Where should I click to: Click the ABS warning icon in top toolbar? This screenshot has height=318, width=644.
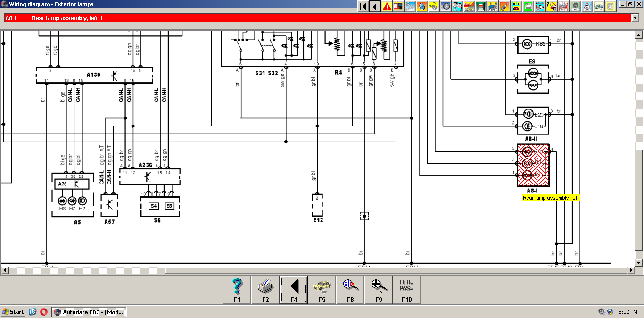pos(587,6)
